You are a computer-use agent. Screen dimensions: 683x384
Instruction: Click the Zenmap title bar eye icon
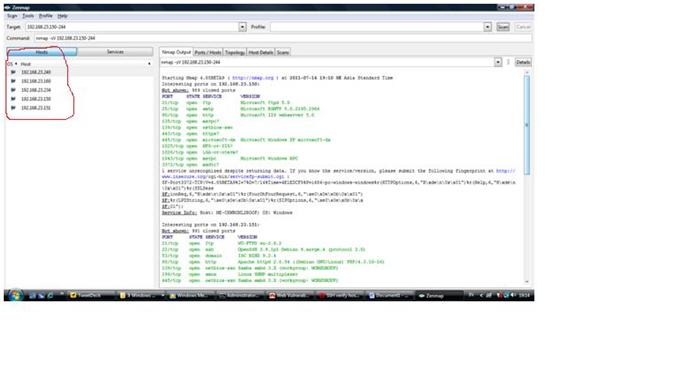(7, 8)
